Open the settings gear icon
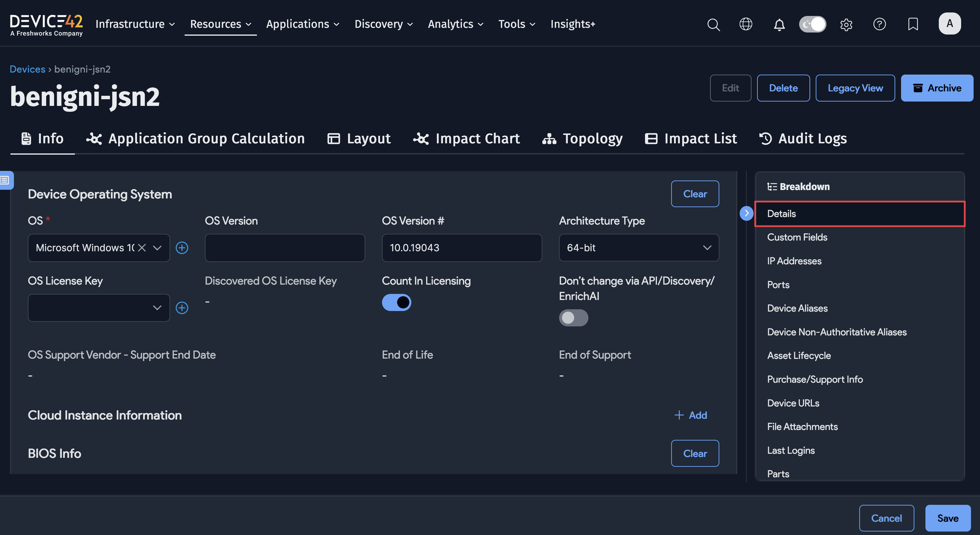Viewport: 980px width, 535px height. (846, 24)
